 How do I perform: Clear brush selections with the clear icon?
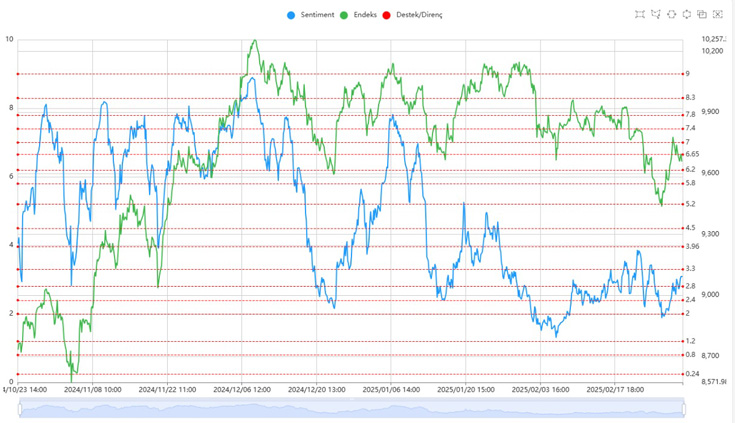point(718,15)
